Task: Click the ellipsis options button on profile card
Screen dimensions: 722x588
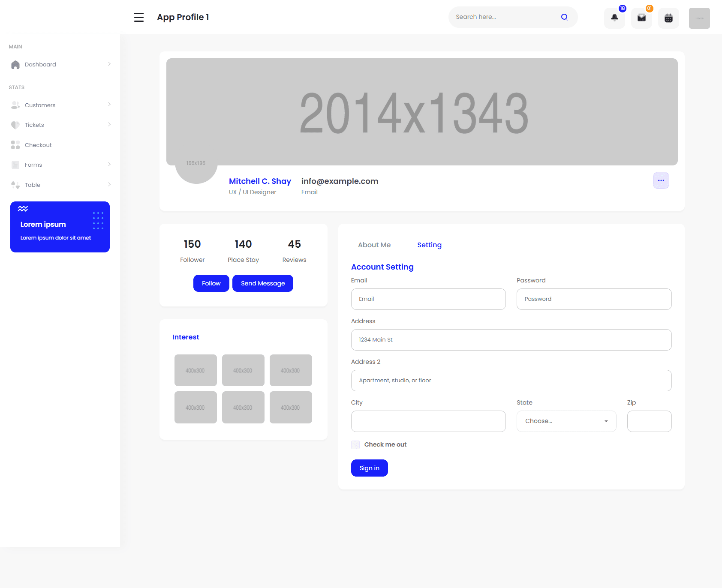Action: coord(661,180)
